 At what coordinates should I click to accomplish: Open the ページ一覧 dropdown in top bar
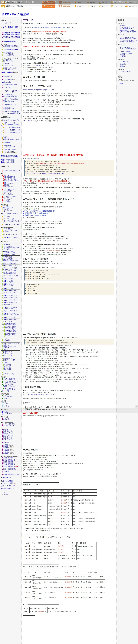(x=41, y=2)
